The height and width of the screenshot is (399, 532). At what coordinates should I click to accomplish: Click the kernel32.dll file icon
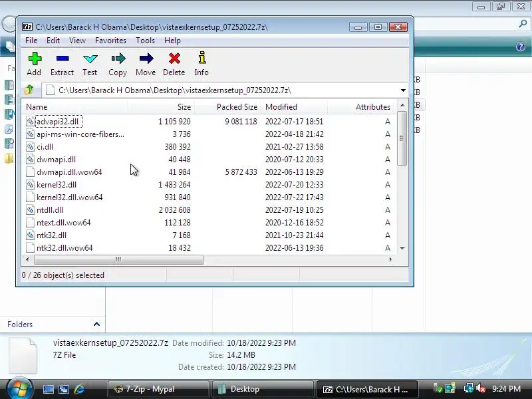30,185
